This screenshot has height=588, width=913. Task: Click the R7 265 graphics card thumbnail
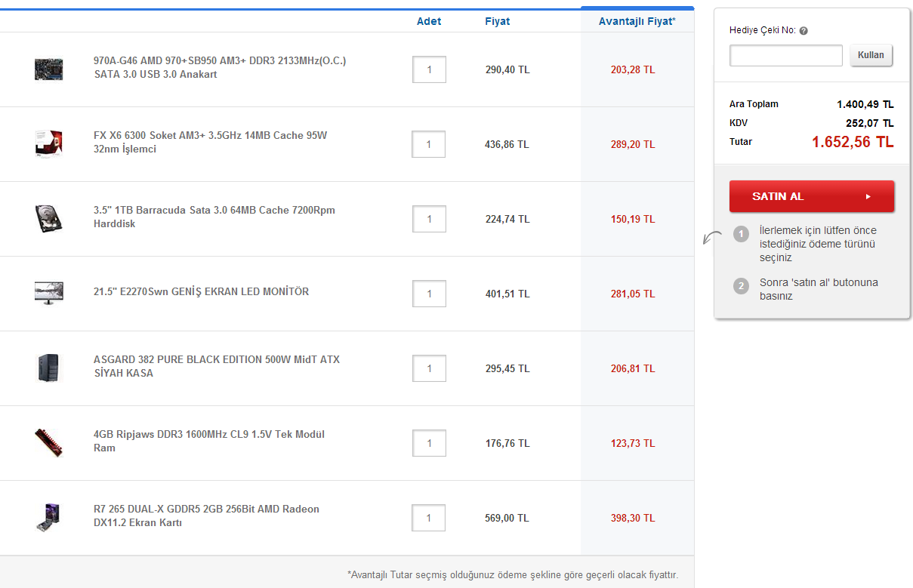48,517
